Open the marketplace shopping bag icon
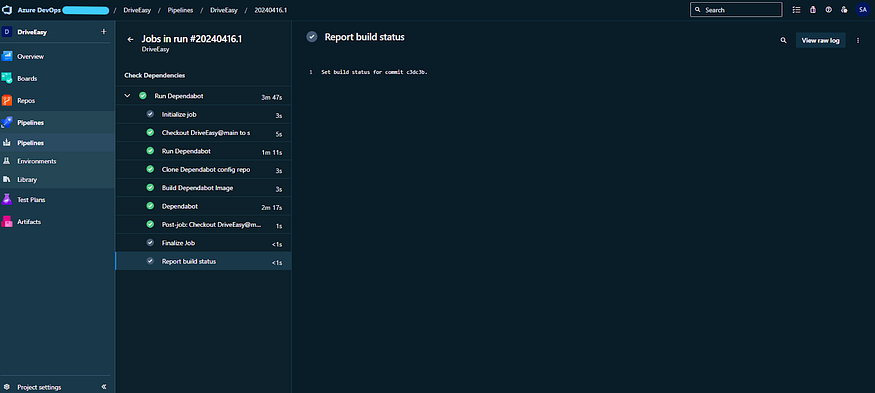Screen dimensions: 875x393 tap(812, 10)
